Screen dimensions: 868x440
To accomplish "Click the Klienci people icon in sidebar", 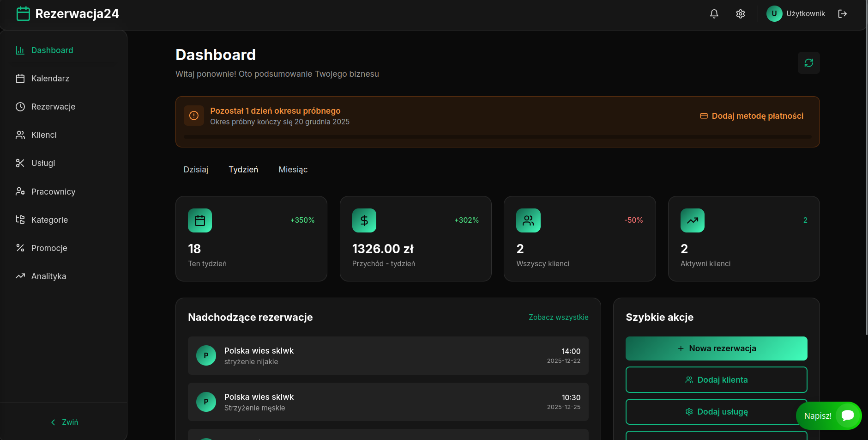I will (20, 134).
